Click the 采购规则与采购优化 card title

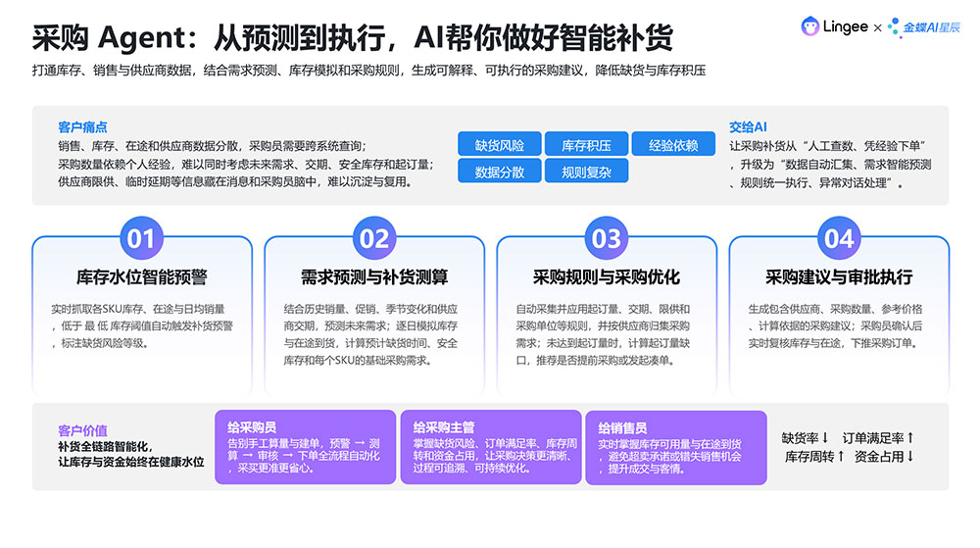pyautogui.click(x=607, y=276)
